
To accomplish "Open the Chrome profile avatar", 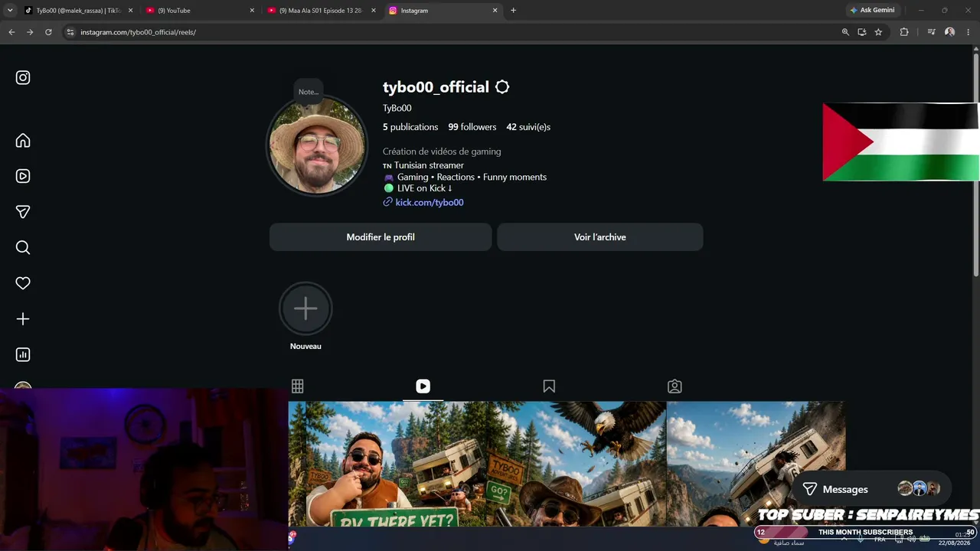I will (949, 32).
